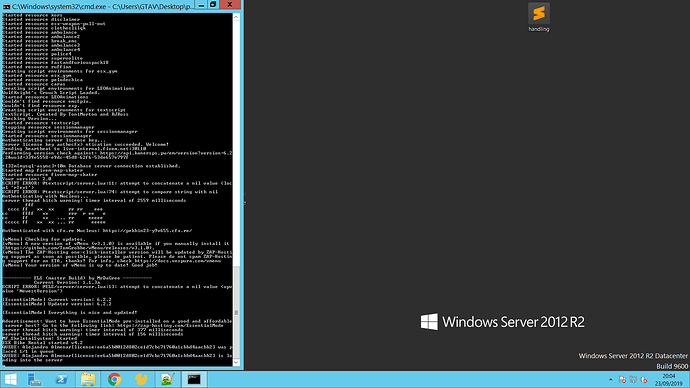Switch to the cmd.exe taskbar window

(194, 379)
